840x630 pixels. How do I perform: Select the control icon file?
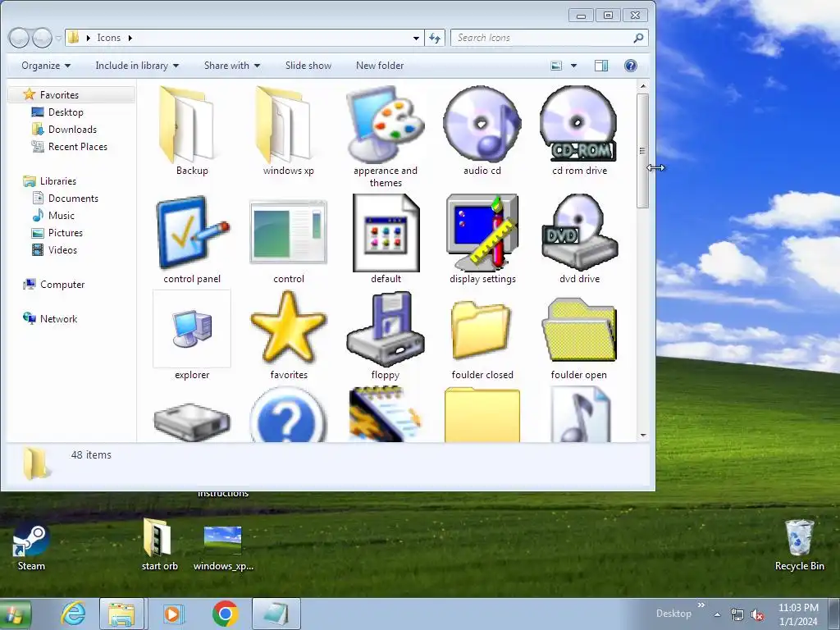coord(288,240)
